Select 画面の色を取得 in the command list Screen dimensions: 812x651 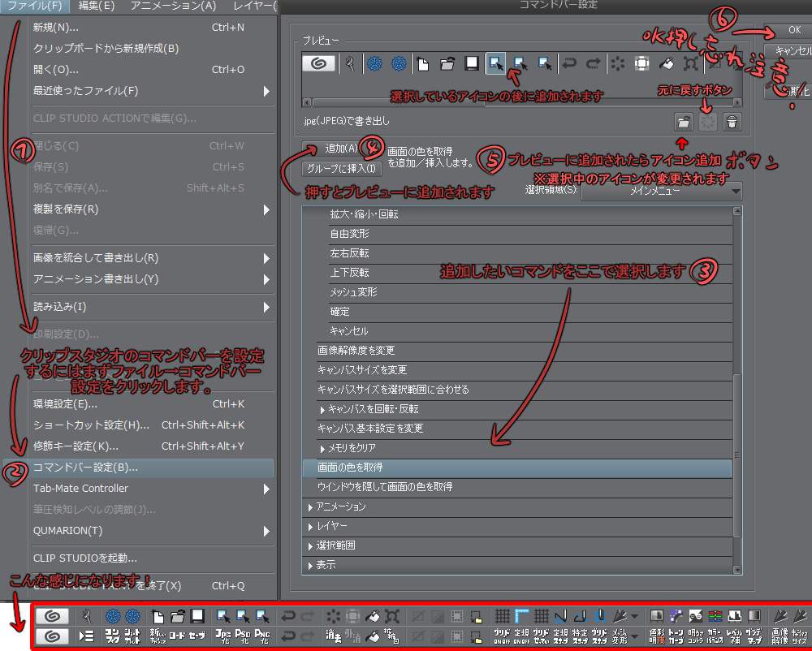tap(516, 468)
